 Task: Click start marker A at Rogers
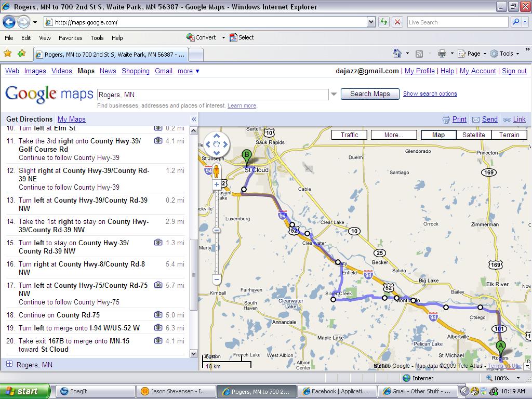500,349
